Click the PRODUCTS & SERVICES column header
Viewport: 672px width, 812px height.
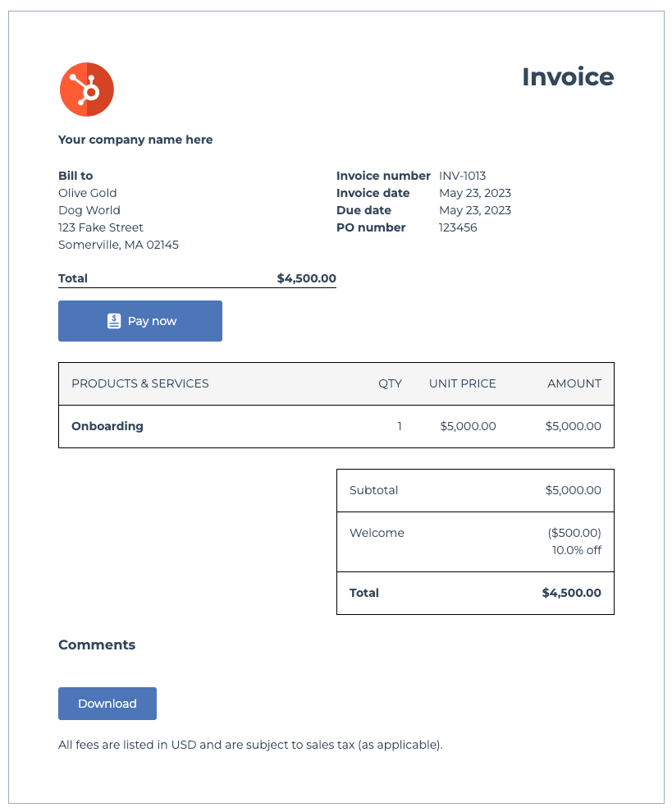tap(140, 383)
